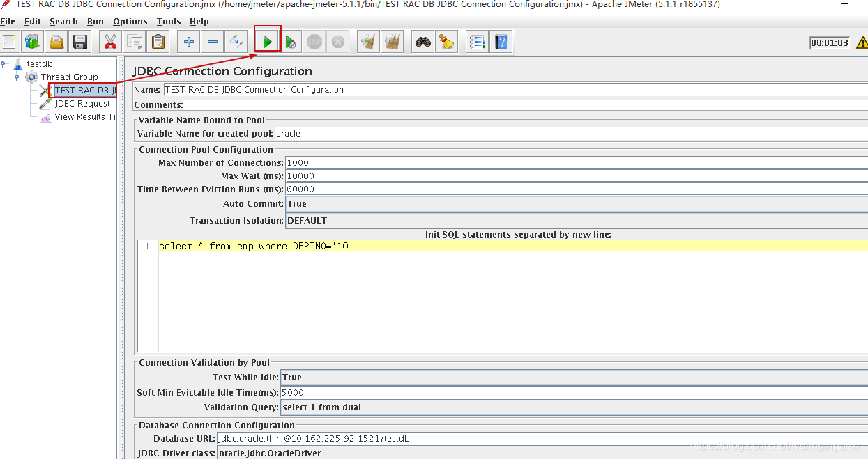Viewport: 868px width, 459px height.
Task: Click the JDBC Connection Configuration heading
Action: click(x=222, y=71)
